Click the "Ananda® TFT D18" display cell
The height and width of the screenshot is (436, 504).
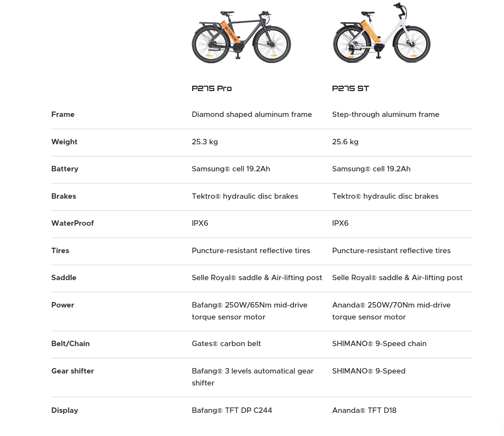coord(364,411)
